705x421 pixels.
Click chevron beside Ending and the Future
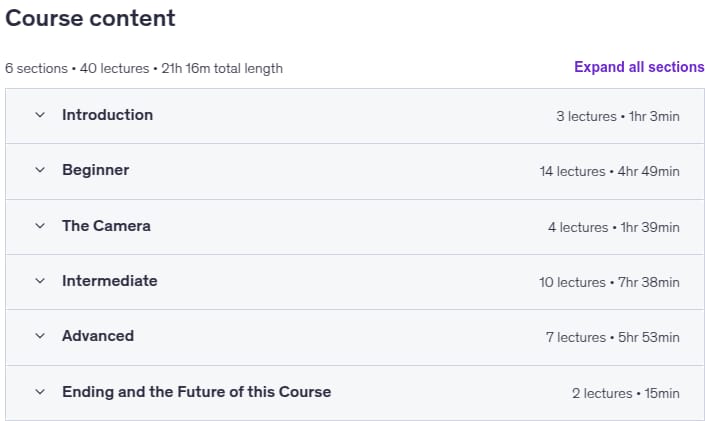pos(40,392)
